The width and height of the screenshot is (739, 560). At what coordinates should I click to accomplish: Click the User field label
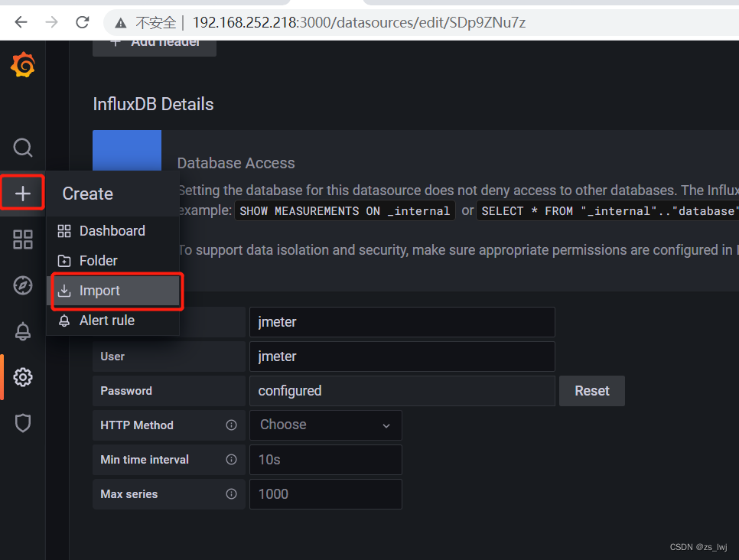click(112, 357)
